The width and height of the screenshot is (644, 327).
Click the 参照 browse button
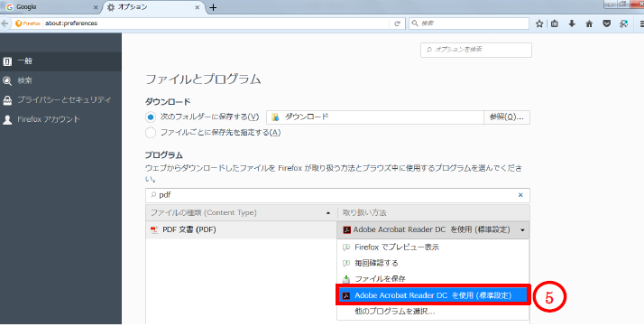pos(507,117)
